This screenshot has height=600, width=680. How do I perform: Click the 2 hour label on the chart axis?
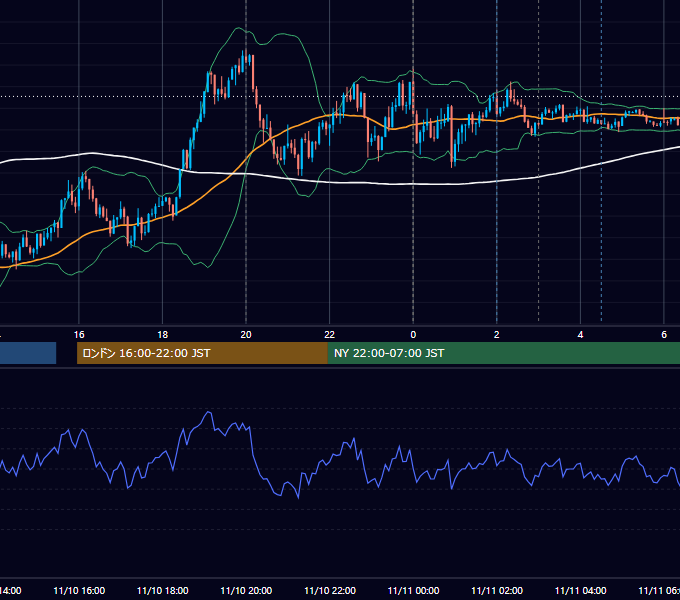(x=497, y=335)
